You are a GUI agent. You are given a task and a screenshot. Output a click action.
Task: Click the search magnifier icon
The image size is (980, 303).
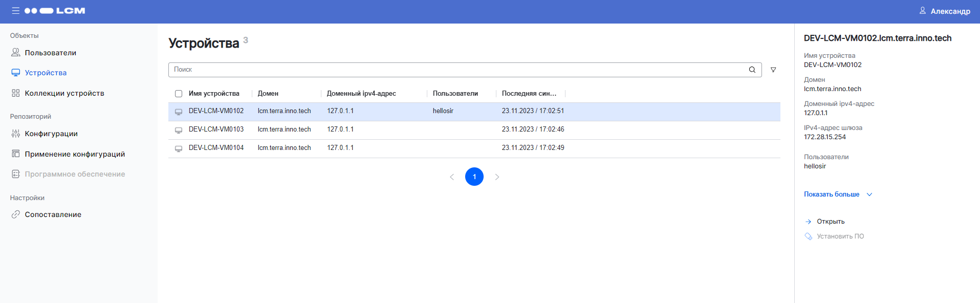pos(752,70)
